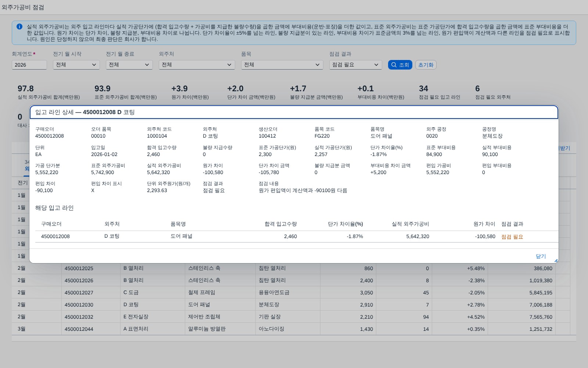Click the magnifier icon on 조회 button
This screenshot has width=588, height=368.
pyautogui.click(x=394, y=65)
